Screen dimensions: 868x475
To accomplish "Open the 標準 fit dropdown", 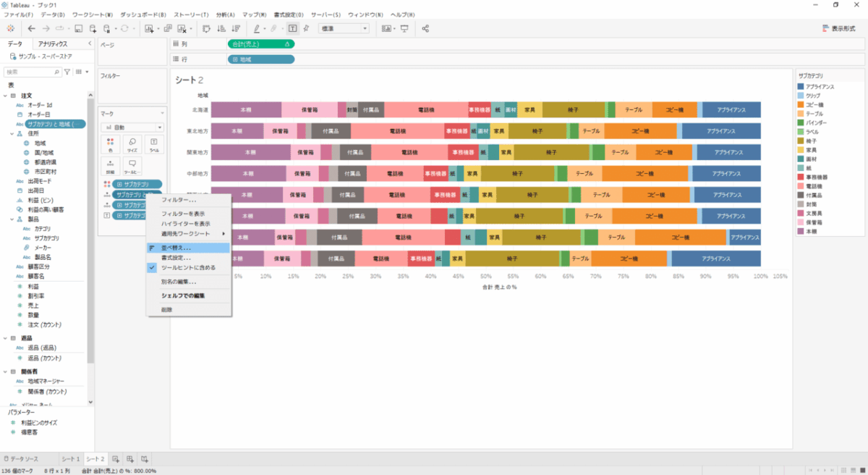I will [344, 28].
